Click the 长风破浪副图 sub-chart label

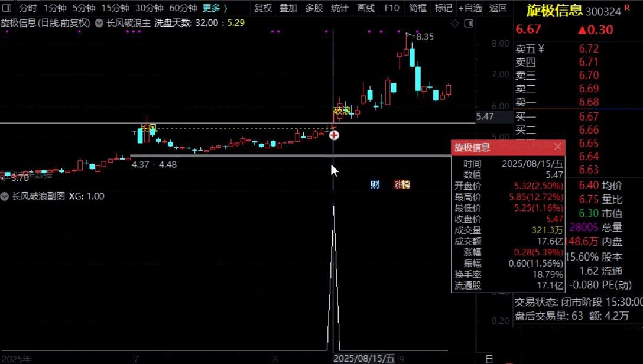(38, 196)
